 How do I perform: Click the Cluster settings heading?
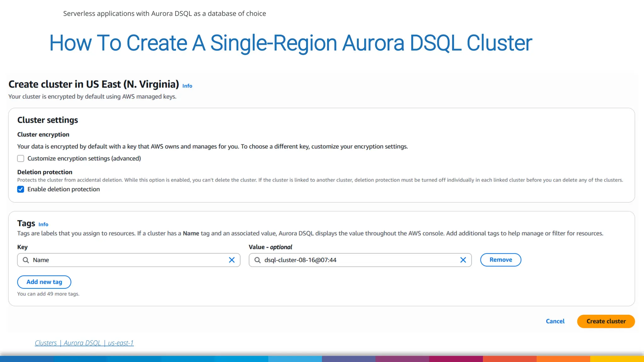47,120
